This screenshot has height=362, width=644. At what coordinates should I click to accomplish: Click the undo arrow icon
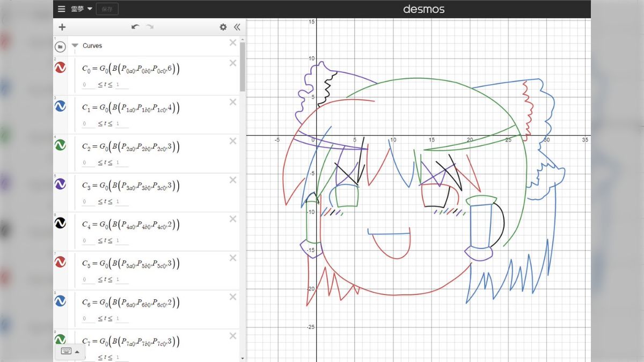[135, 27]
